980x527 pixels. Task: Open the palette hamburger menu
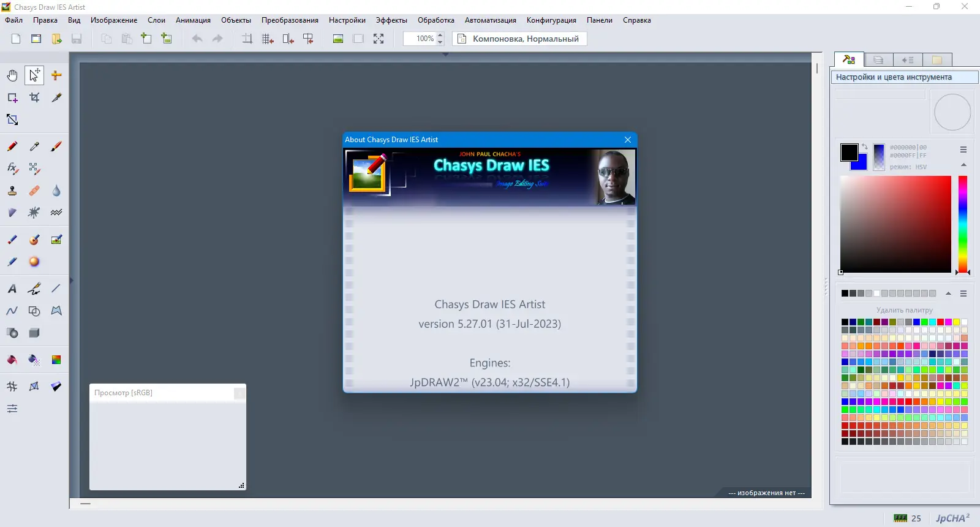click(x=963, y=294)
